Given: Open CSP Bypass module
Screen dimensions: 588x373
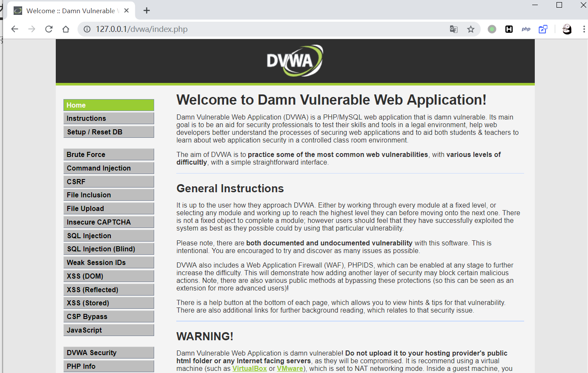Looking at the screenshot, I should (109, 316).
